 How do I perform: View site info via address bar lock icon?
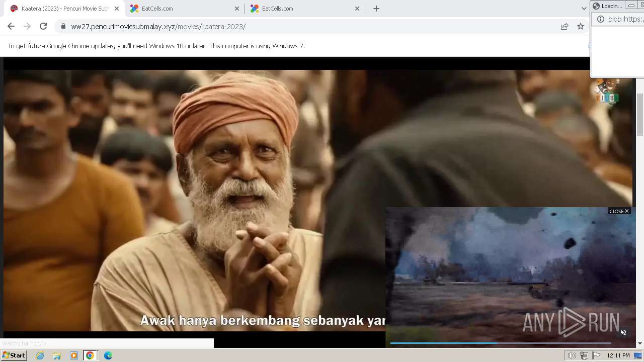click(63, 27)
